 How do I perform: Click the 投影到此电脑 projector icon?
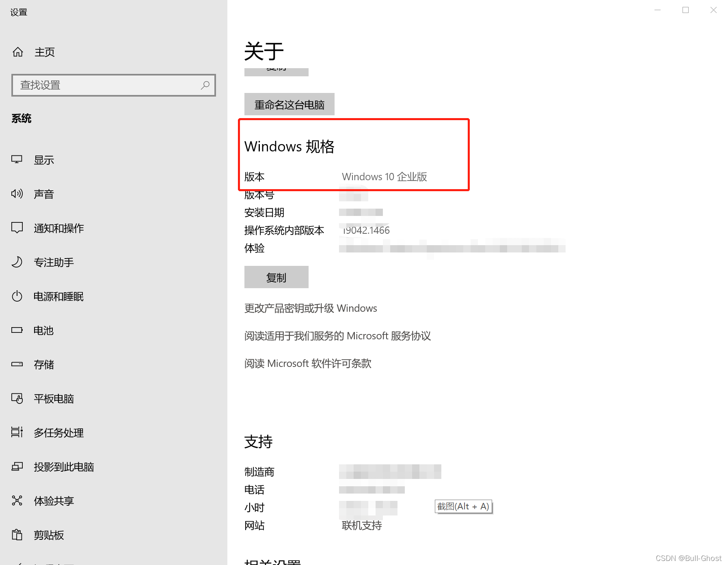(17, 466)
